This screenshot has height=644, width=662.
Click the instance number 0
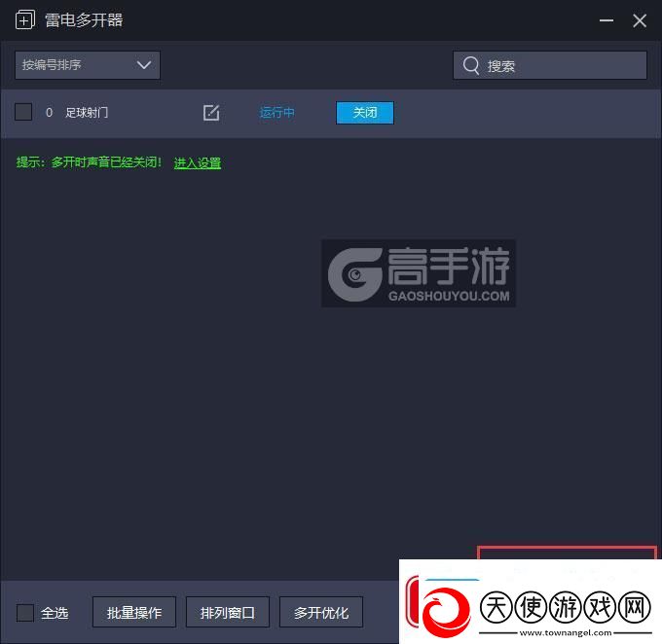coord(49,113)
